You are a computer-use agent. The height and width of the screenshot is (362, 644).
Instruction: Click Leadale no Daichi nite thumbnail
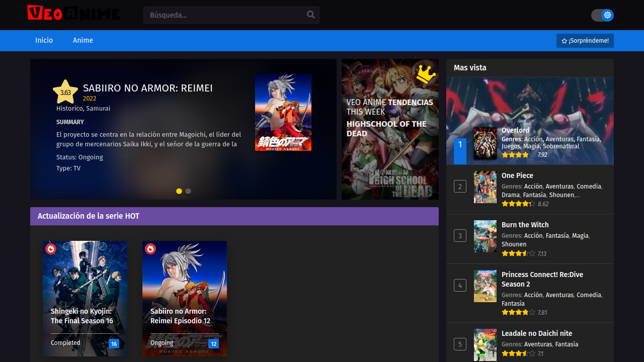pyautogui.click(x=485, y=345)
